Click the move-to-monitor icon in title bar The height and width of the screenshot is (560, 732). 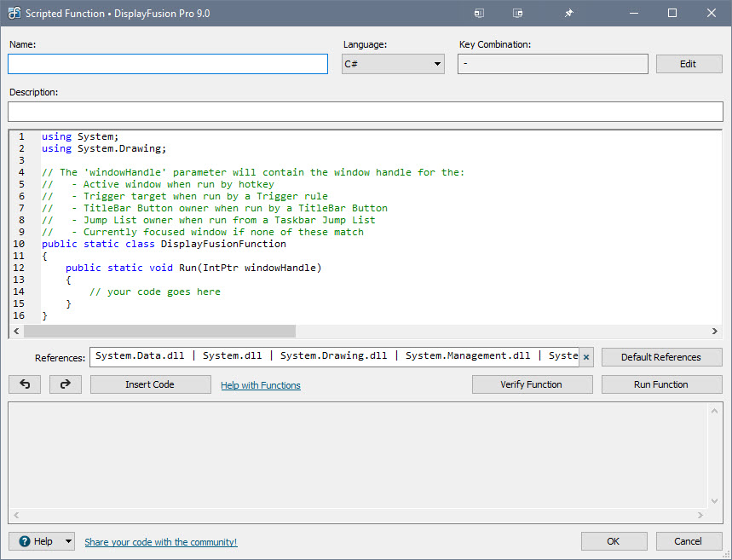click(x=479, y=13)
